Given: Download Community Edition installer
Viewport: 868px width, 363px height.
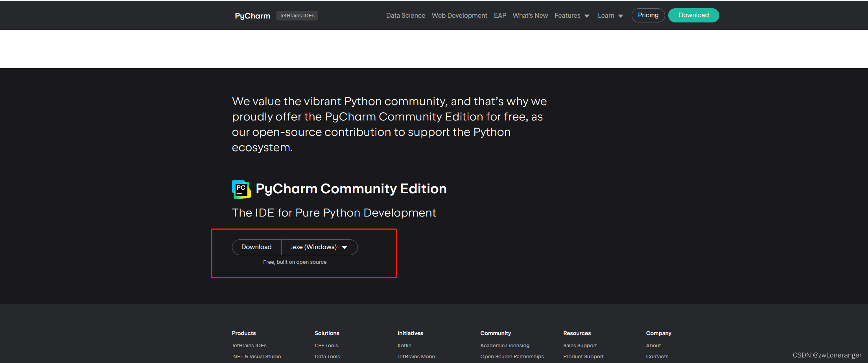Looking at the screenshot, I should click(x=256, y=247).
